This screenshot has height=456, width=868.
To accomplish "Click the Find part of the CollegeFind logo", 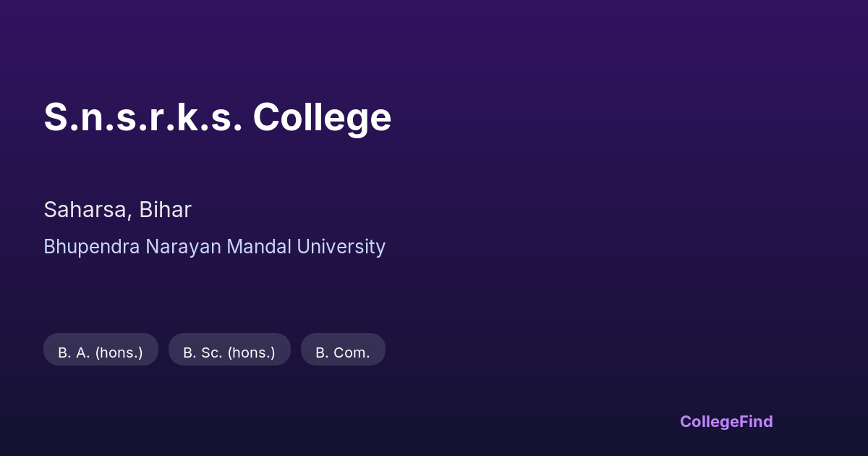I will click(757, 421).
